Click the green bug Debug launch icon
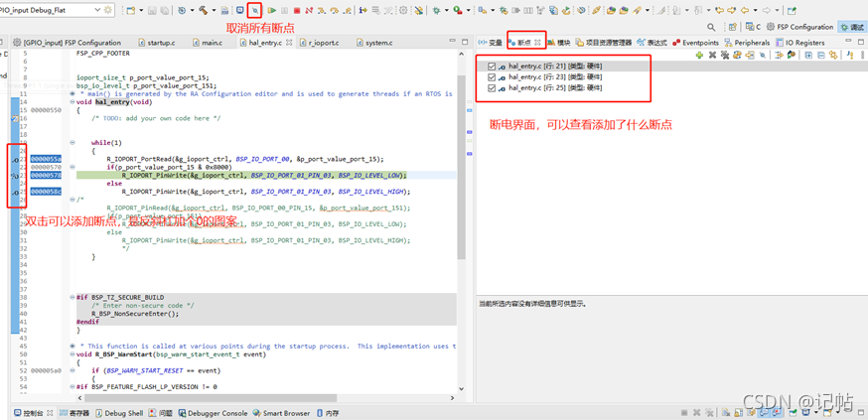The width and height of the screenshot is (868, 420). click(436, 10)
